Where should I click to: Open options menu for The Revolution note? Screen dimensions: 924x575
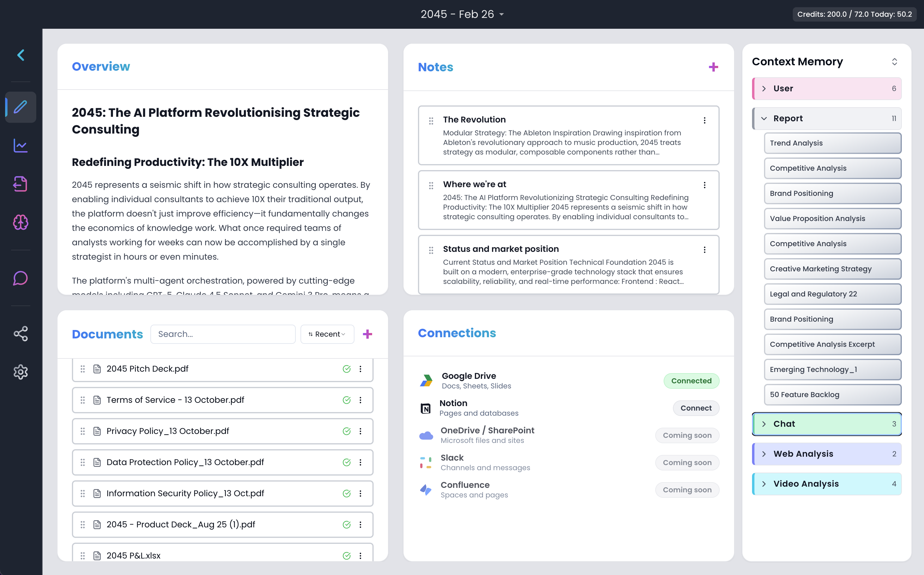point(704,120)
